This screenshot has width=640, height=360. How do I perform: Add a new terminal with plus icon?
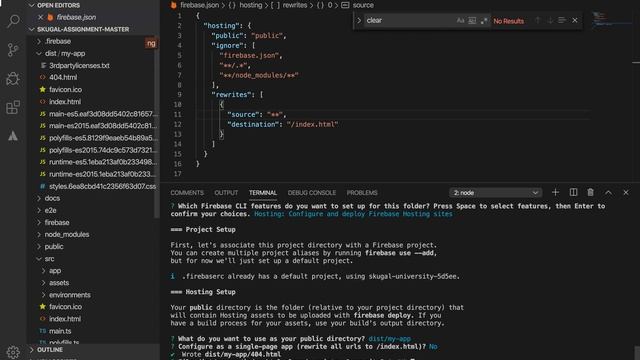click(556, 192)
